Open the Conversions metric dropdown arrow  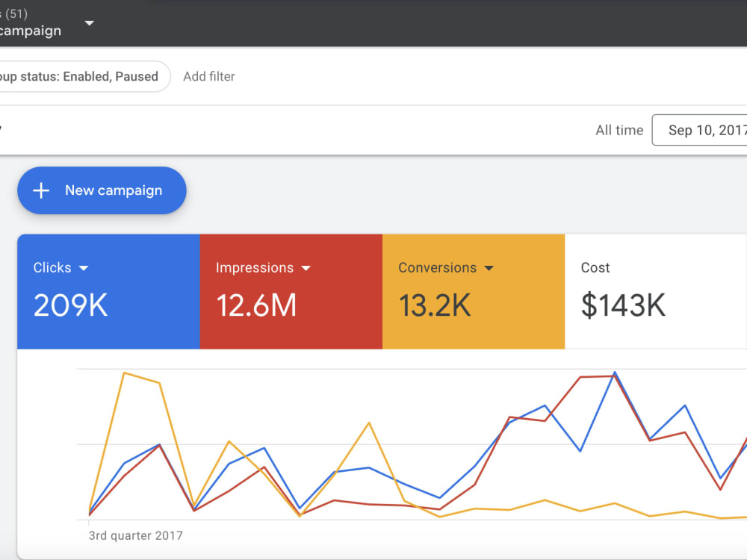[x=489, y=268]
